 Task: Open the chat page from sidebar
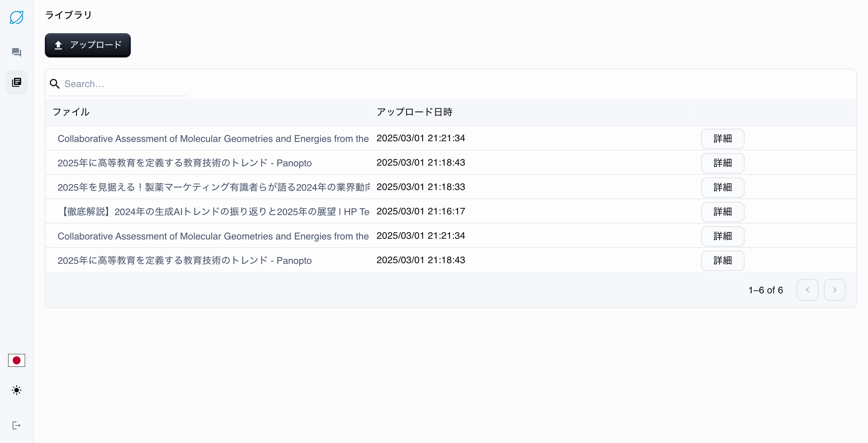16,52
